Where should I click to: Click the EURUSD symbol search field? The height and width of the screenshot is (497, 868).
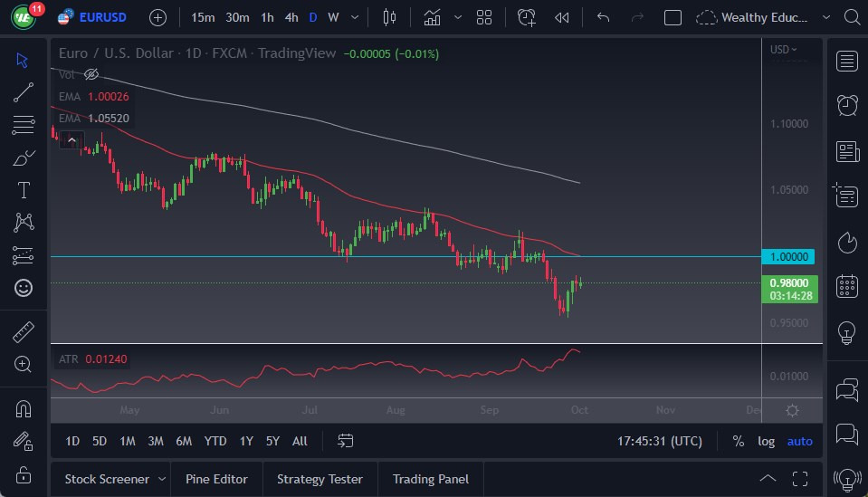101,17
